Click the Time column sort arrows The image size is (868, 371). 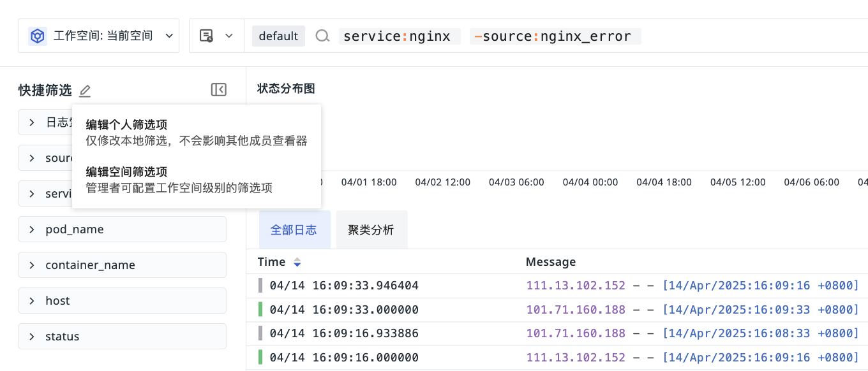click(297, 262)
